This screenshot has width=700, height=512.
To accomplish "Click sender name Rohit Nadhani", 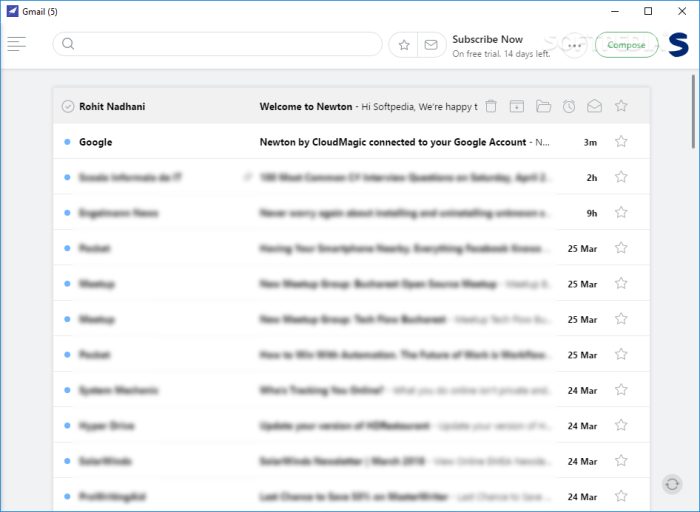I will click(x=112, y=107).
